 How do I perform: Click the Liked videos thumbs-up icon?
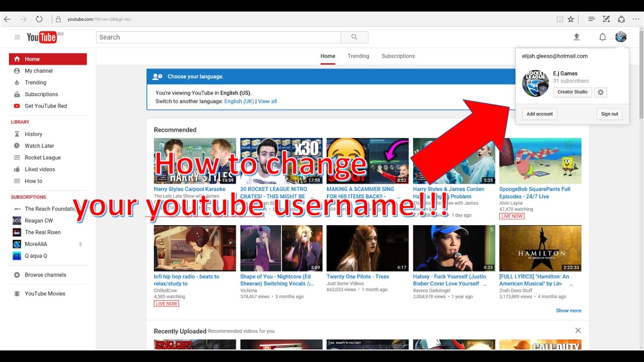point(17,169)
